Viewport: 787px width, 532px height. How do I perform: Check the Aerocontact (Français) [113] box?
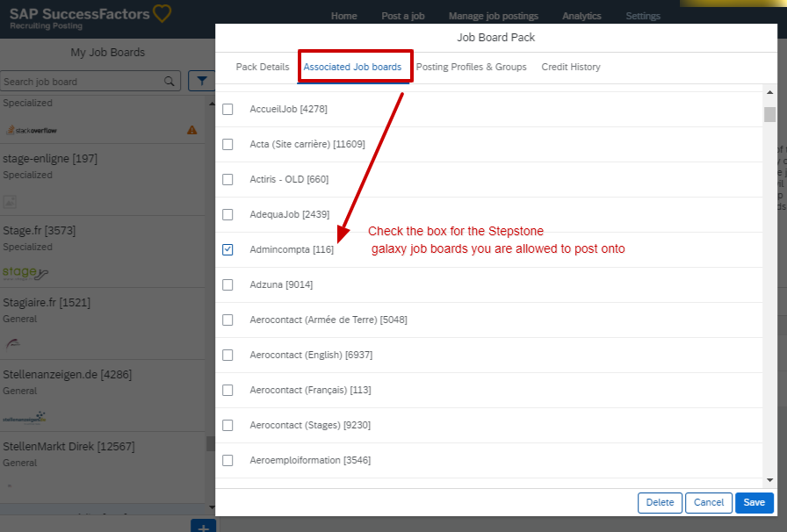coord(227,391)
